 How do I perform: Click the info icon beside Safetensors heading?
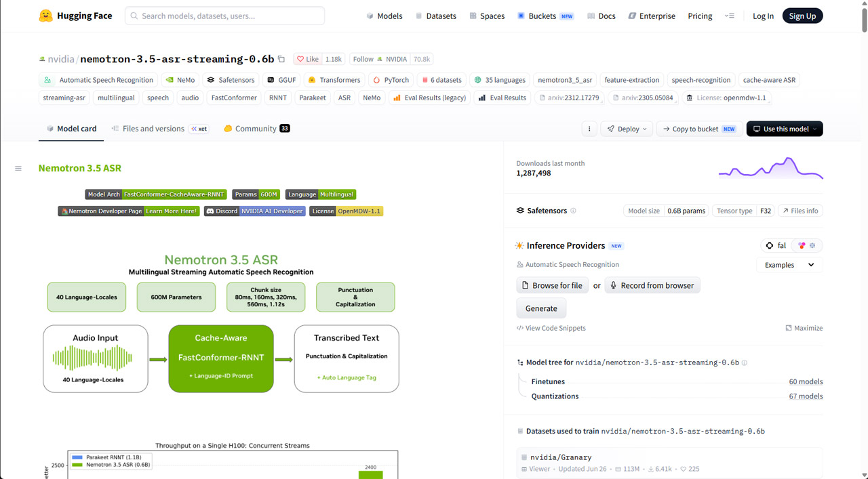click(x=573, y=211)
